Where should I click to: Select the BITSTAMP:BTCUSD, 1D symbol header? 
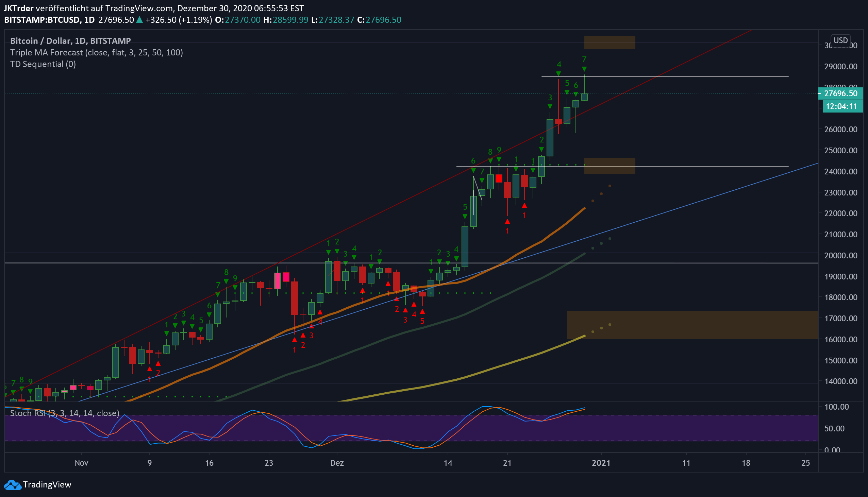[49, 20]
